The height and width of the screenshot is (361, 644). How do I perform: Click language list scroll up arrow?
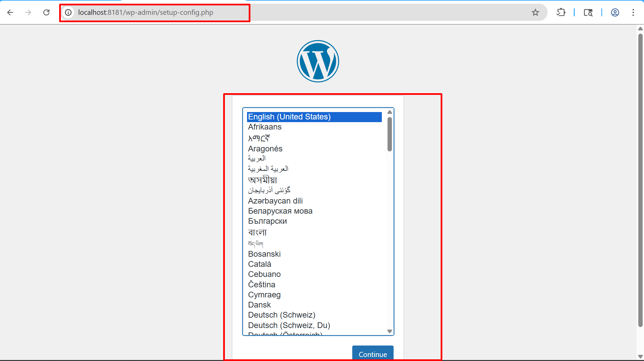[390, 112]
